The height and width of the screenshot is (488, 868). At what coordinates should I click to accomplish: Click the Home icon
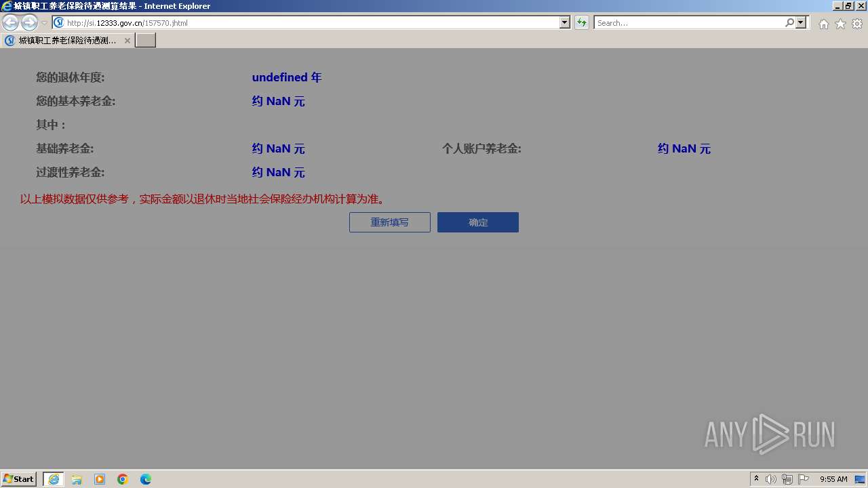coord(823,24)
